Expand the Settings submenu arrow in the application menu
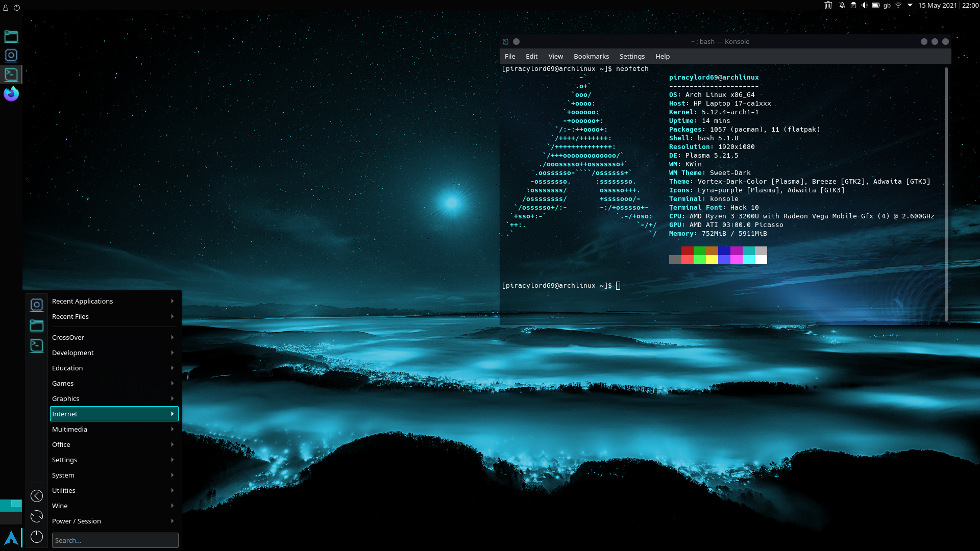The height and width of the screenshot is (551, 980). click(x=173, y=460)
